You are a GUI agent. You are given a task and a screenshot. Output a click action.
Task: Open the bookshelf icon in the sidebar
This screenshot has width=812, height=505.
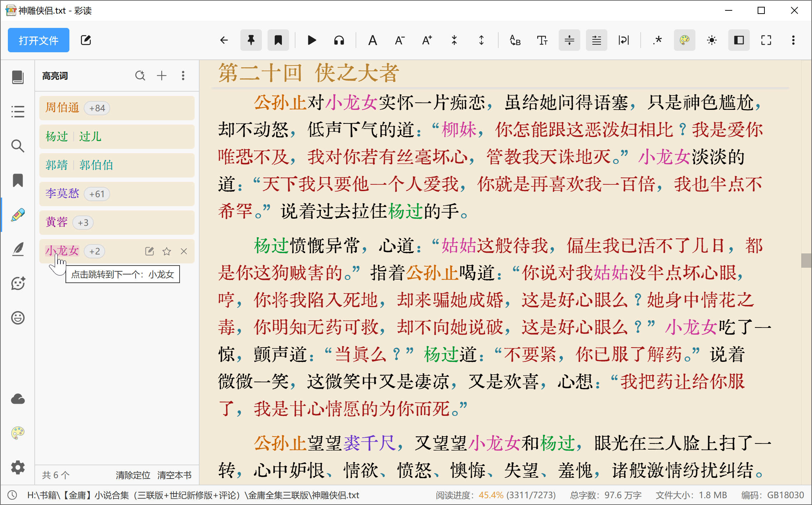click(18, 77)
